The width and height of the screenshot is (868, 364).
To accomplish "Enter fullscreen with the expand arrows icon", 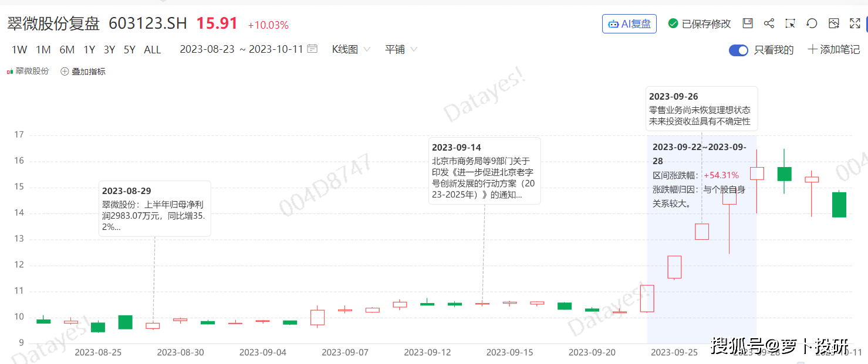I will (855, 23).
